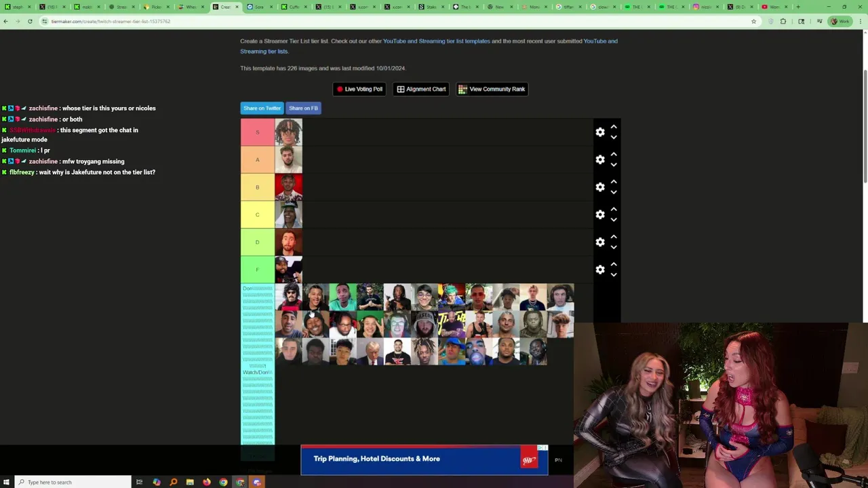Open the Alignment Chart

point(421,89)
